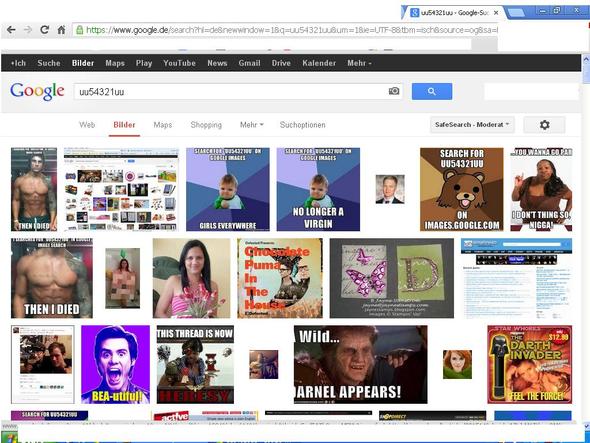Open the Pedobear Search For UU54321UU image

coord(462,189)
